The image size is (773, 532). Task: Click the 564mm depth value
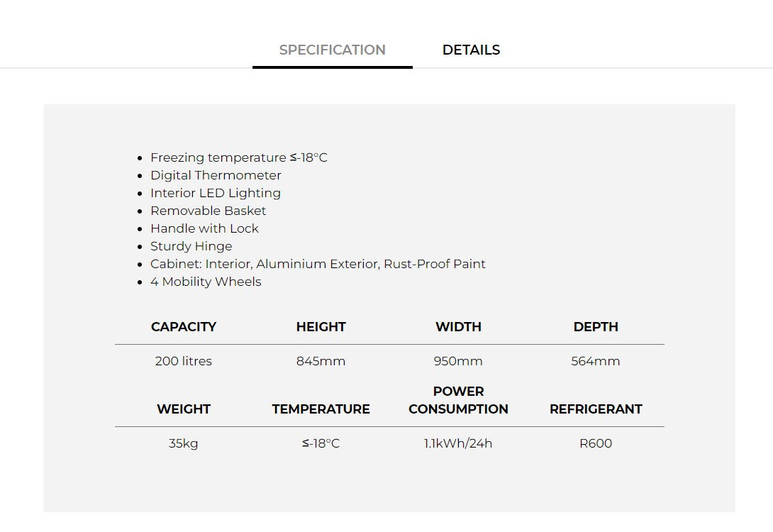tap(596, 361)
